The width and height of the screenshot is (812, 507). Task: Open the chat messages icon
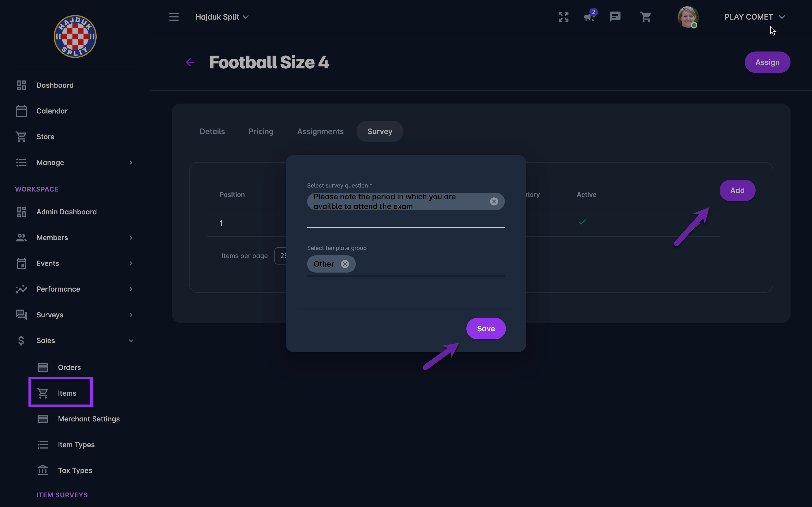[x=615, y=17]
